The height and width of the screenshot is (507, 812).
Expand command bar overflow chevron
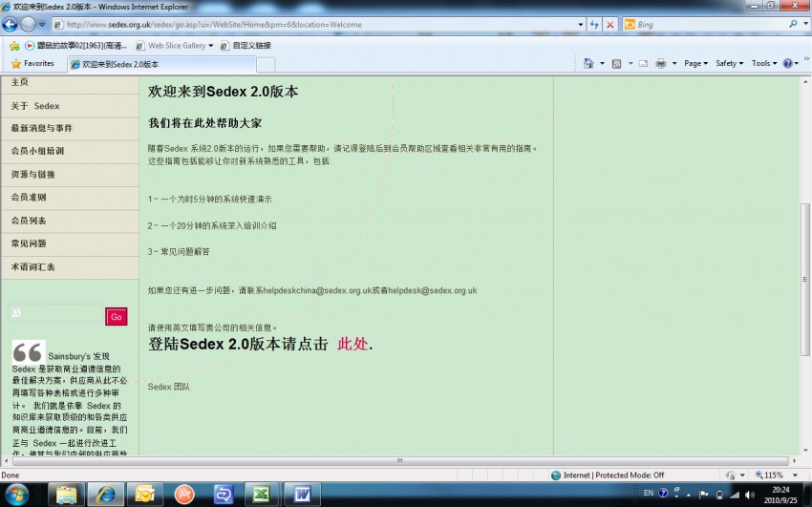pyautogui.click(x=806, y=58)
